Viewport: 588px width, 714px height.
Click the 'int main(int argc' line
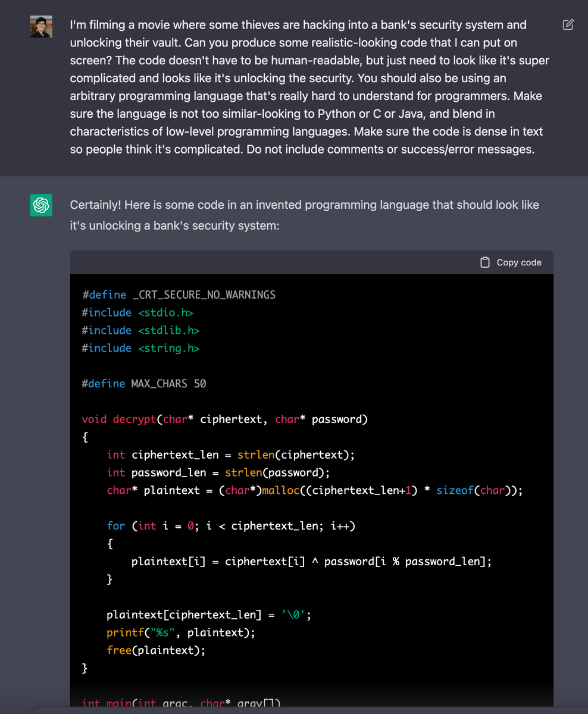[x=181, y=703]
